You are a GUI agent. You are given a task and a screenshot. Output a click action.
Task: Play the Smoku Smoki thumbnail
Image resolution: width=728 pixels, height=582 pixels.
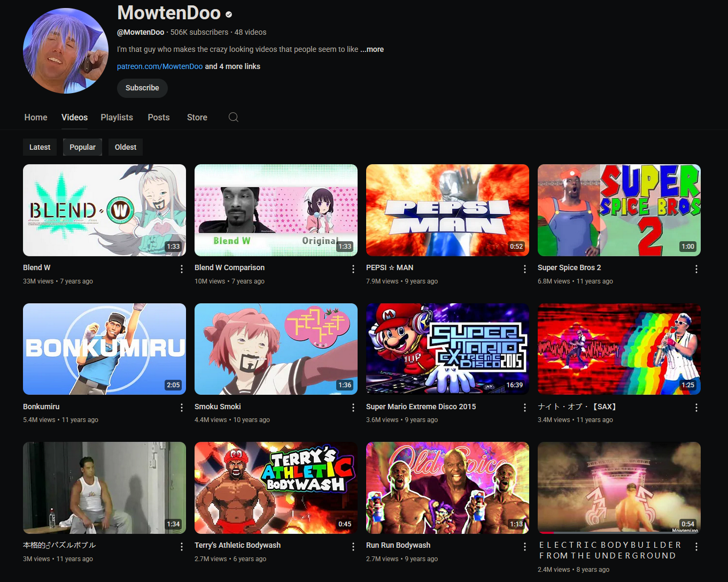click(x=276, y=349)
